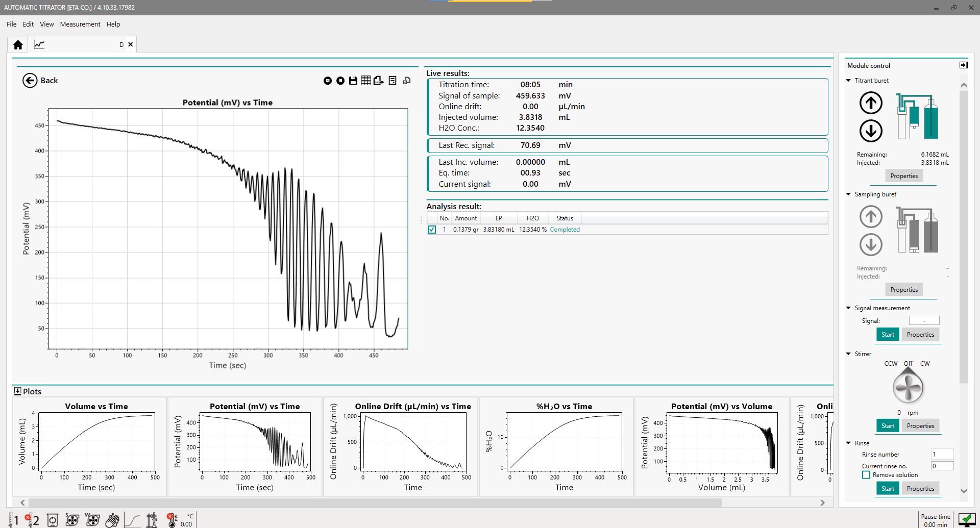The width and height of the screenshot is (980, 528).
Task: Click the export PDF icon
Action: tap(378, 81)
